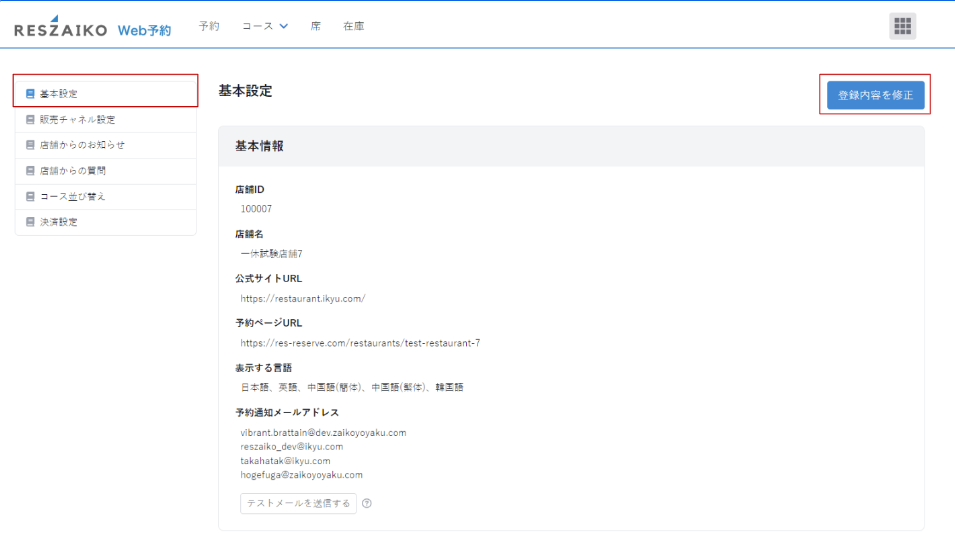Click the help icon beside テストメールを送信する

tap(367, 503)
